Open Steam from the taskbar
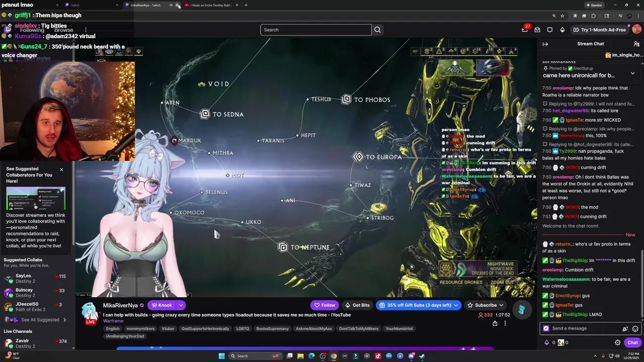The width and height of the screenshot is (644, 362). (x=422, y=356)
